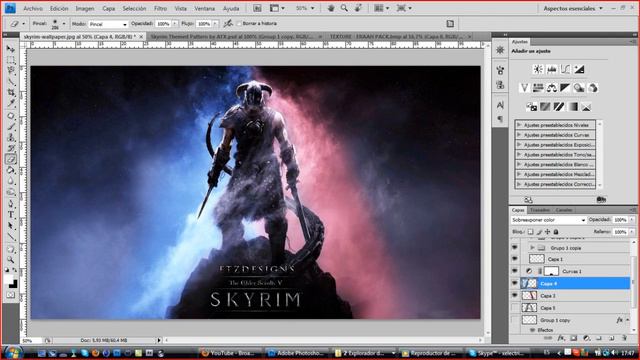Image resolution: width=640 pixels, height=360 pixels.
Task: Open the Ventana menu
Action: point(204,8)
